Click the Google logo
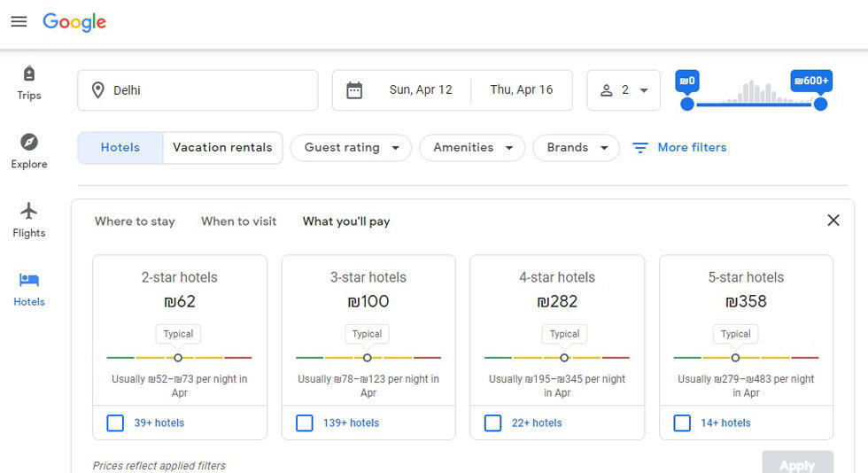The width and height of the screenshot is (868, 473). tap(74, 22)
